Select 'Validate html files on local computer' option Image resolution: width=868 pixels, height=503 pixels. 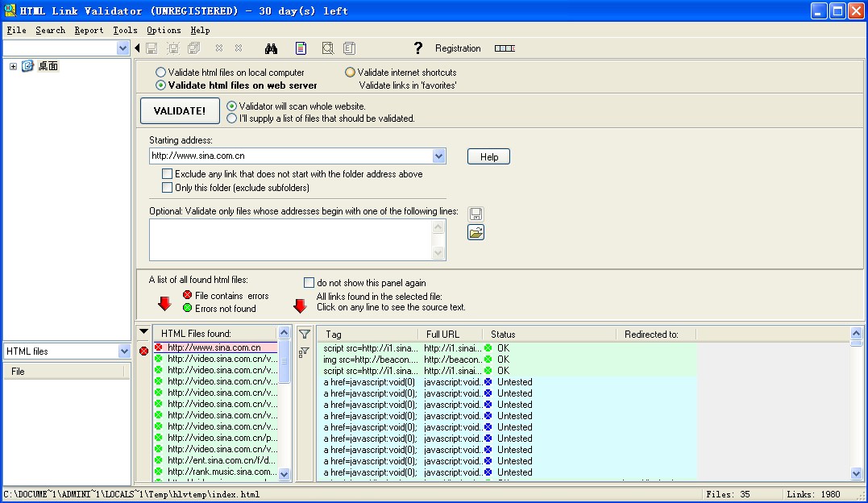(x=161, y=73)
